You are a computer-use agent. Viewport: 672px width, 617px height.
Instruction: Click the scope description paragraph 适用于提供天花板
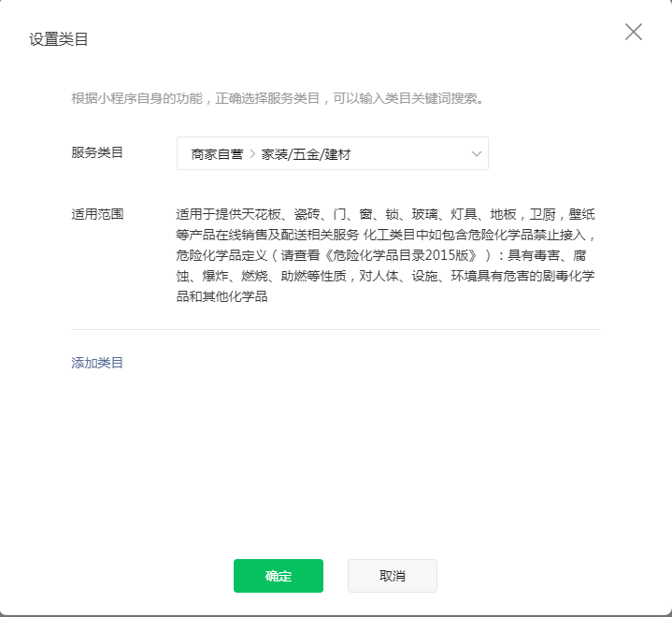click(386, 255)
